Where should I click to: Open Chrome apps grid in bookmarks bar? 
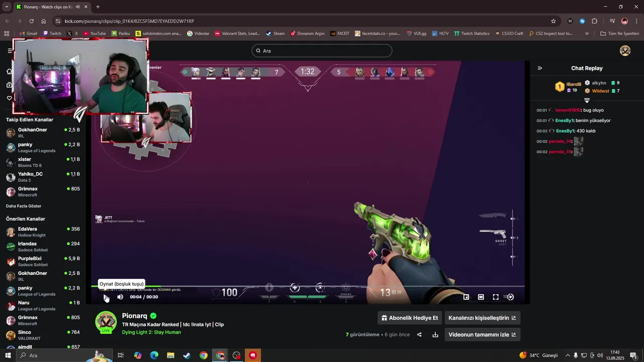tap(7, 34)
